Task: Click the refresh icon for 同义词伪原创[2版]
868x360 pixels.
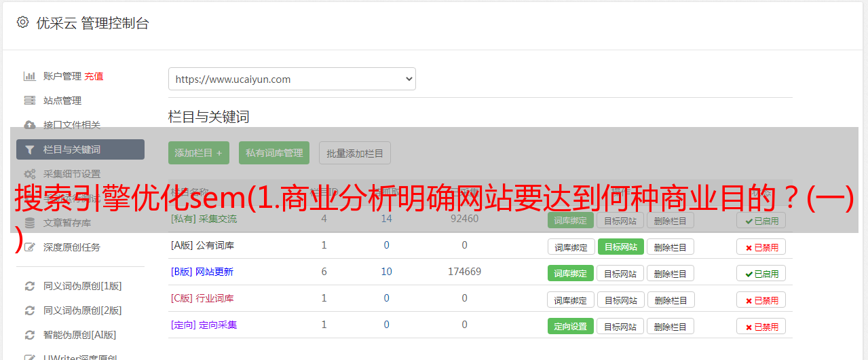Action: point(29,310)
